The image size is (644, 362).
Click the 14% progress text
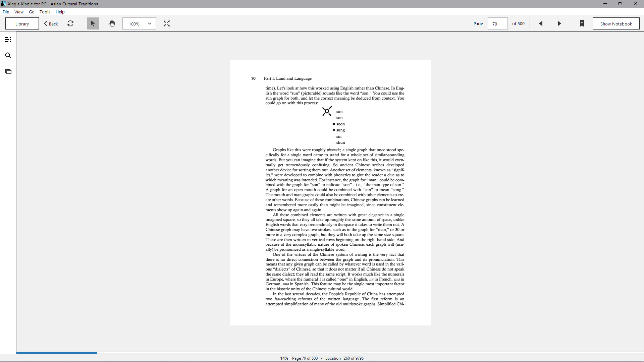point(284,358)
